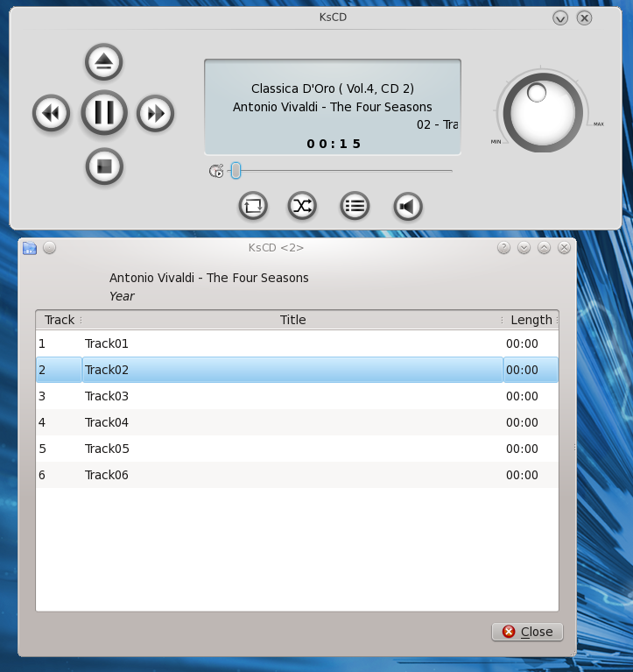Close the KsCD main player window

click(x=584, y=18)
